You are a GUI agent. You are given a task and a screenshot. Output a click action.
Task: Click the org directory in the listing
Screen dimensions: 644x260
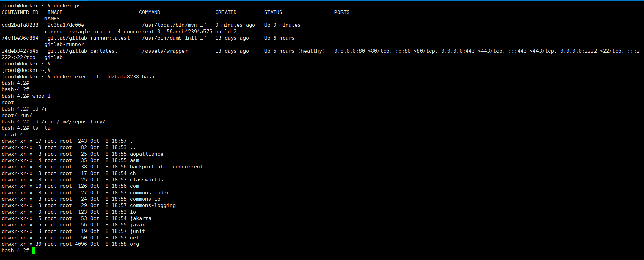pyautogui.click(x=134, y=244)
